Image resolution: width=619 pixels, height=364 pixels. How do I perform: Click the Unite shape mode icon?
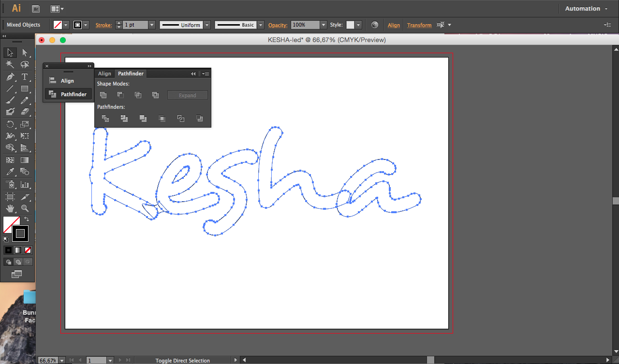point(103,95)
